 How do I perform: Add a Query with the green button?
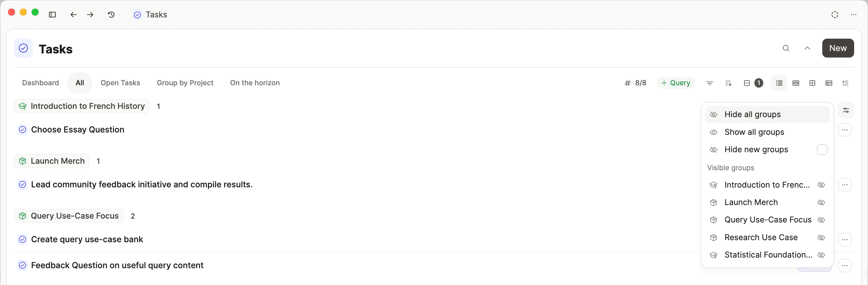click(676, 83)
